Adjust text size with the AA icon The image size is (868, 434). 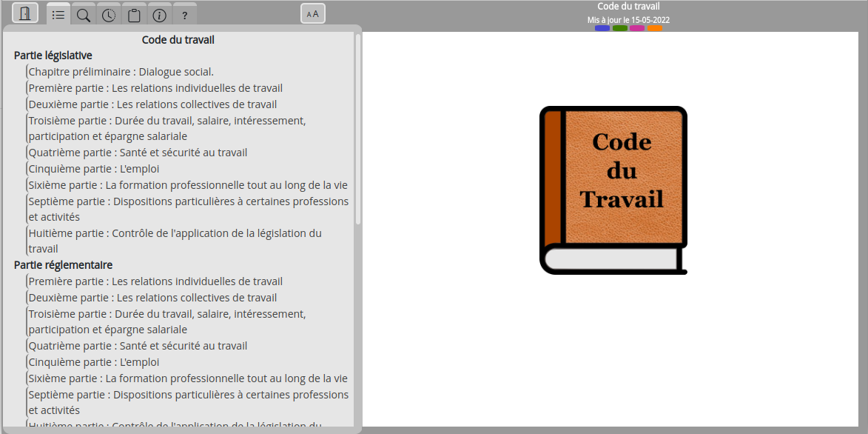[312, 13]
